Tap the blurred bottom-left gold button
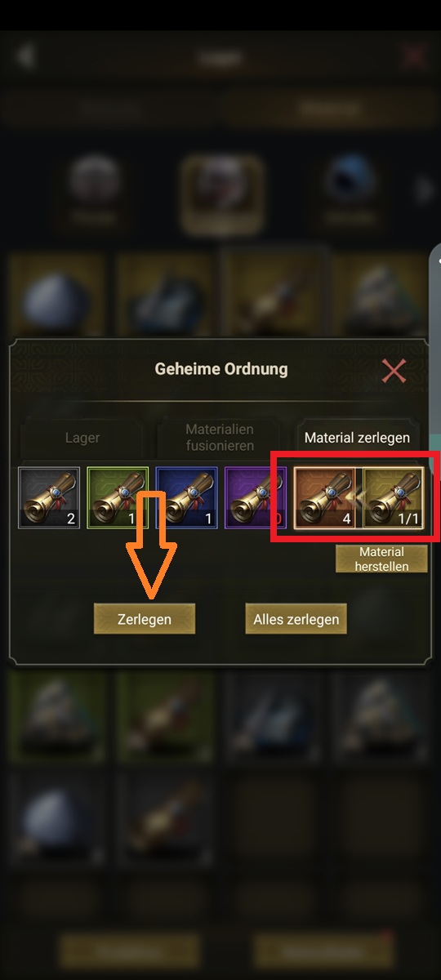The image size is (441, 980). coord(129,951)
